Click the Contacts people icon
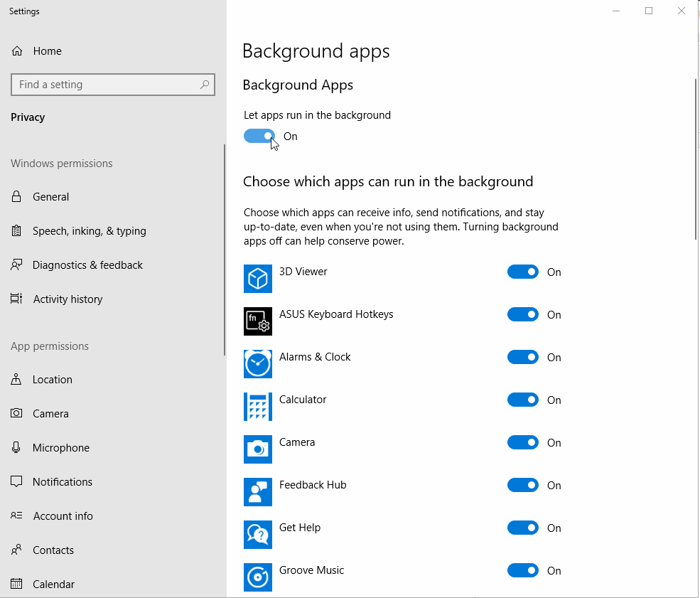 pyautogui.click(x=16, y=550)
